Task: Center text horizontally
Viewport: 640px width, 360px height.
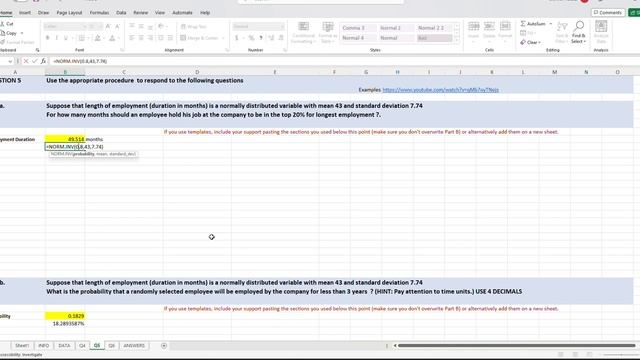Action: click(141, 38)
